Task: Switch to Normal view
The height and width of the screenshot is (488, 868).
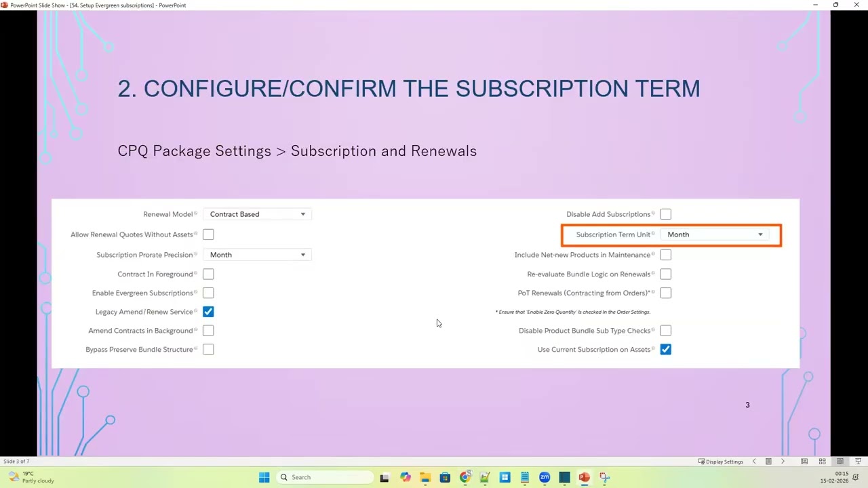Action: pyautogui.click(x=804, y=462)
